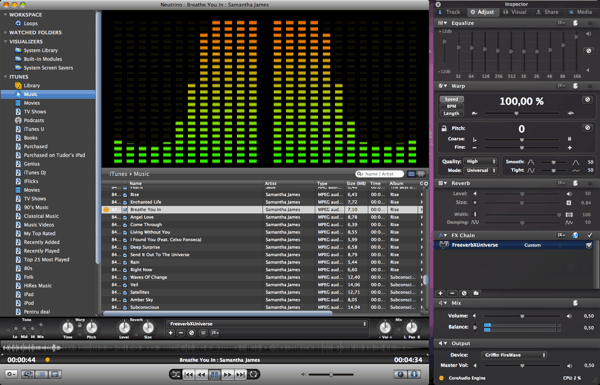This screenshot has height=385, width=600.
Task: Pause playback of Breathe You In
Action: (214, 374)
